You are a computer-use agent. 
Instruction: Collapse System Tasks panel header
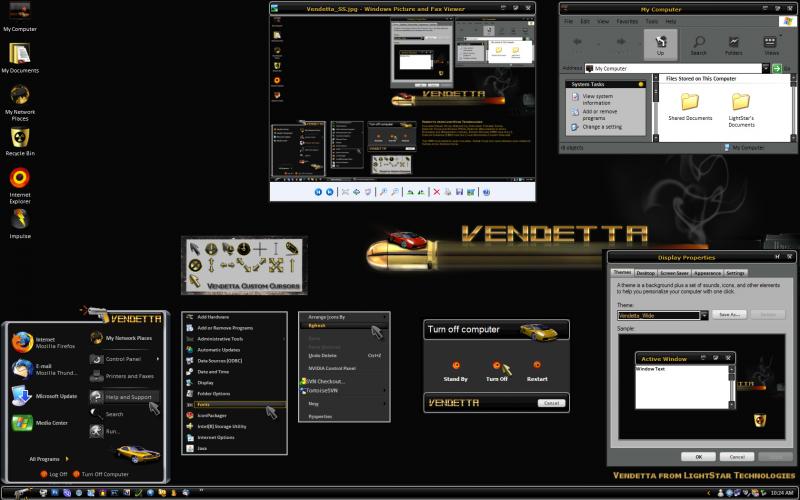606,84
